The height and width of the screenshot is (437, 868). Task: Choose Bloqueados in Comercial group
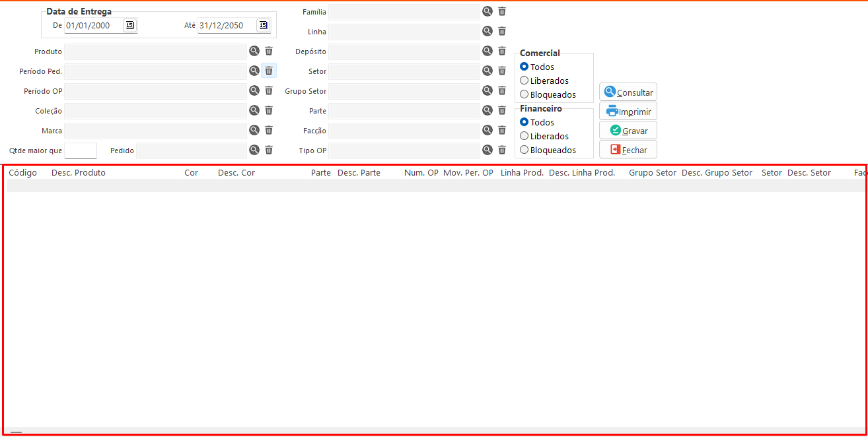coord(524,94)
